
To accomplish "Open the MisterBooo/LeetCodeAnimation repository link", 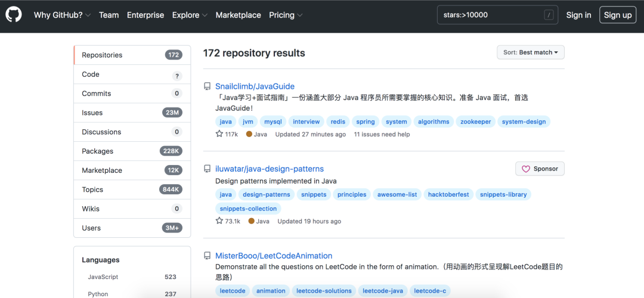I will [x=274, y=256].
